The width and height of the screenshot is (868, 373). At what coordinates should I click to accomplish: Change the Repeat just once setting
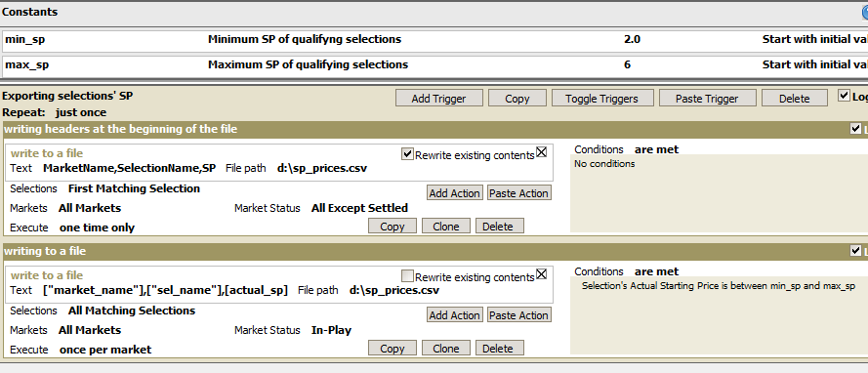(81, 112)
